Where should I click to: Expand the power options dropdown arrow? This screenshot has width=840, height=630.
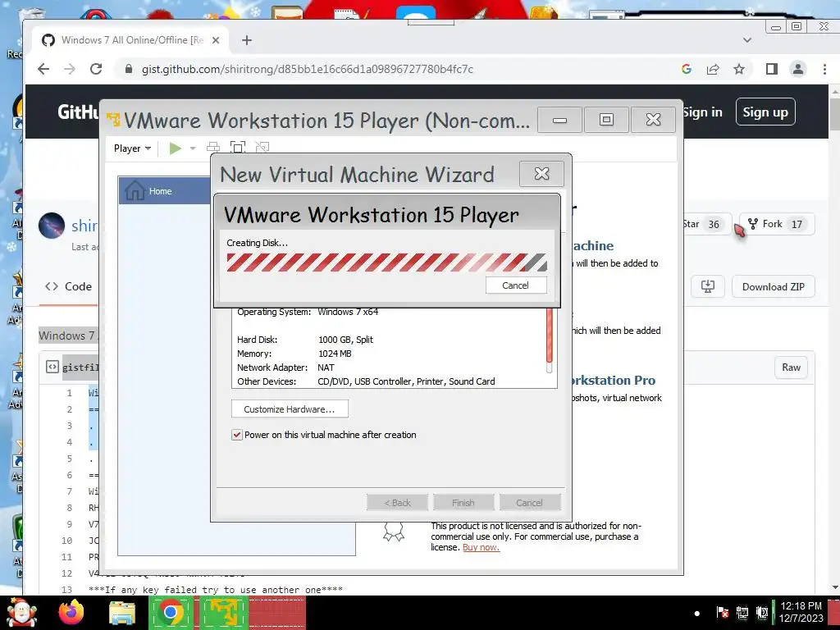click(x=193, y=148)
